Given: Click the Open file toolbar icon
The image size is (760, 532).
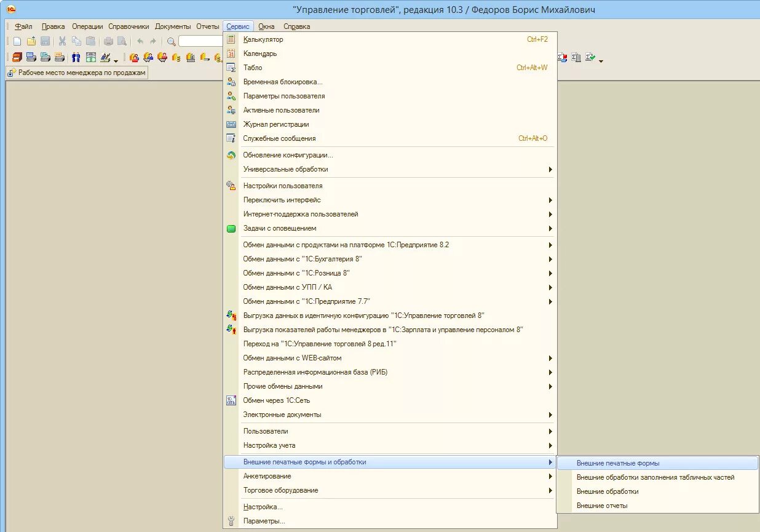Looking at the screenshot, I should coord(31,41).
